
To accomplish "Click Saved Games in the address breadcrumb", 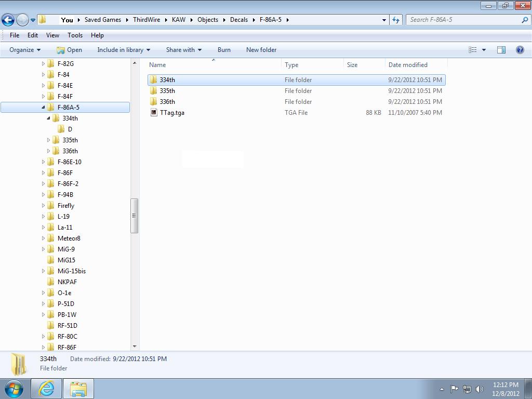I will click(103, 20).
